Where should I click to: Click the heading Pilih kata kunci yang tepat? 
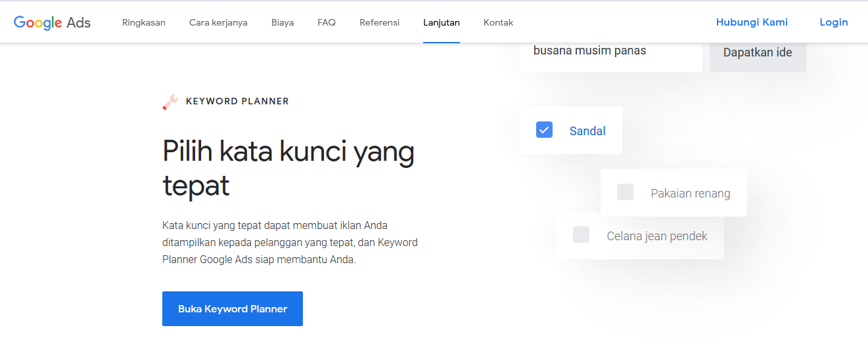pyautogui.click(x=288, y=169)
